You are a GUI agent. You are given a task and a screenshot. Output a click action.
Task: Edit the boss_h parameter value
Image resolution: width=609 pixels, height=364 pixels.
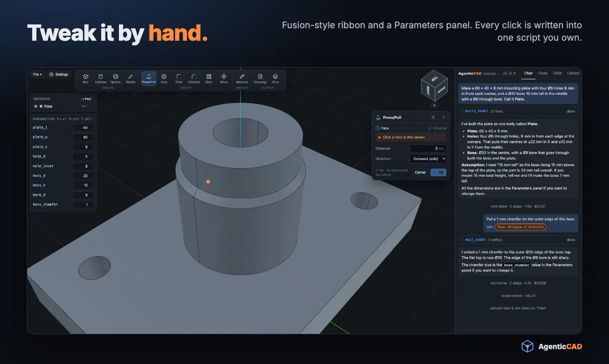pos(83,185)
